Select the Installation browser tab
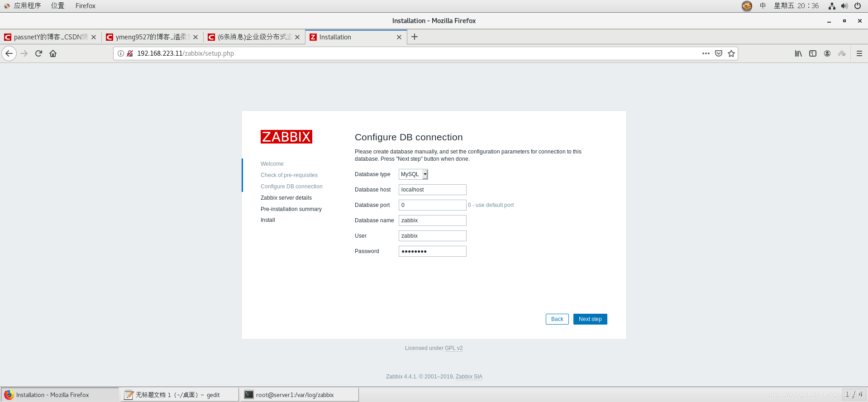This screenshot has height=402, width=868. pyautogui.click(x=356, y=37)
